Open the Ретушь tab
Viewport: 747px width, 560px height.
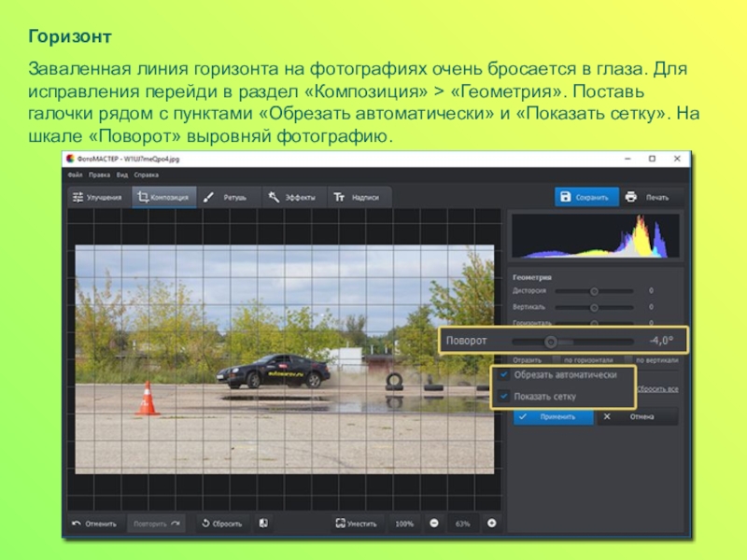coord(227,197)
